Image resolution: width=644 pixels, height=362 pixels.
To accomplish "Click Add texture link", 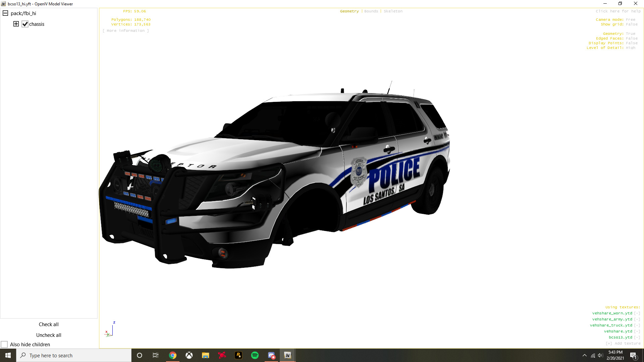I will [623, 343].
